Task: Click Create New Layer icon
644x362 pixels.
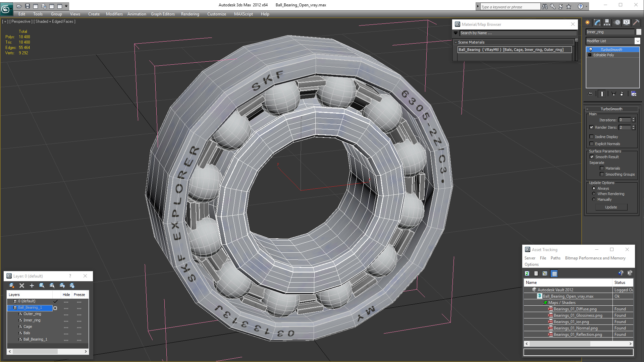Action: click(12, 286)
